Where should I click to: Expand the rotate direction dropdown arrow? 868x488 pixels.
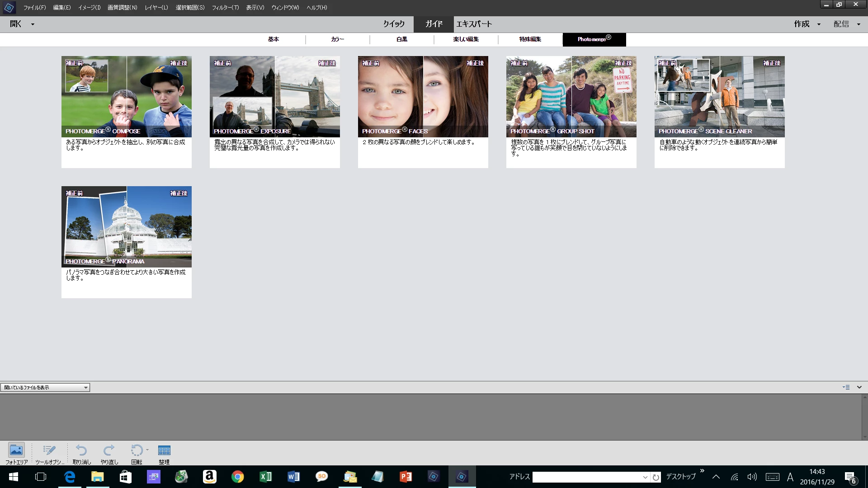tap(147, 450)
